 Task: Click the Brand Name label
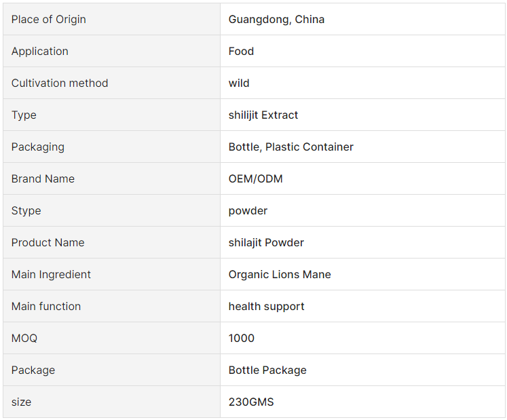pos(43,179)
